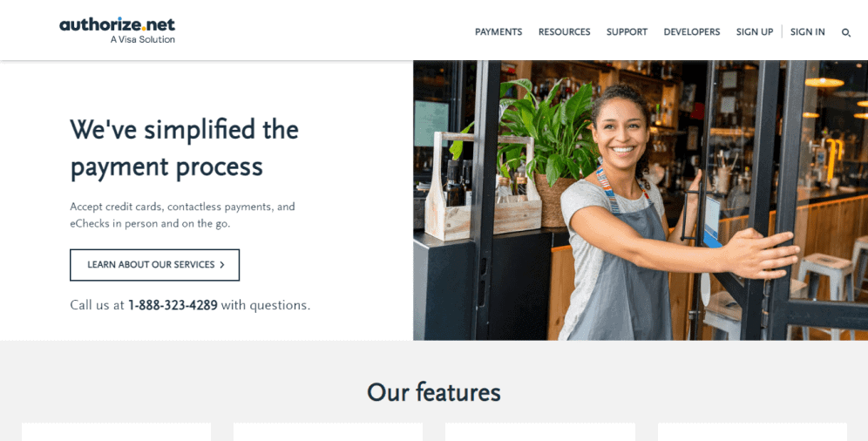868x441 pixels.
Task: Open the Payments menu
Action: [498, 32]
